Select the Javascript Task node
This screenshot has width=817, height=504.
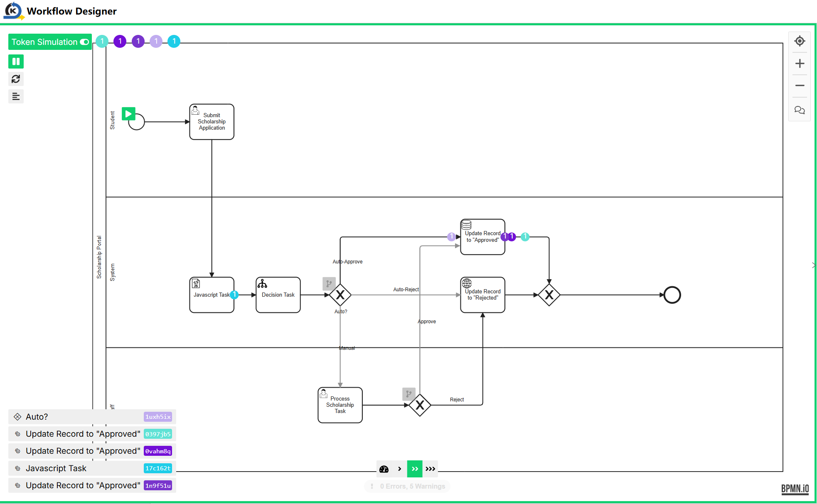click(212, 295)
